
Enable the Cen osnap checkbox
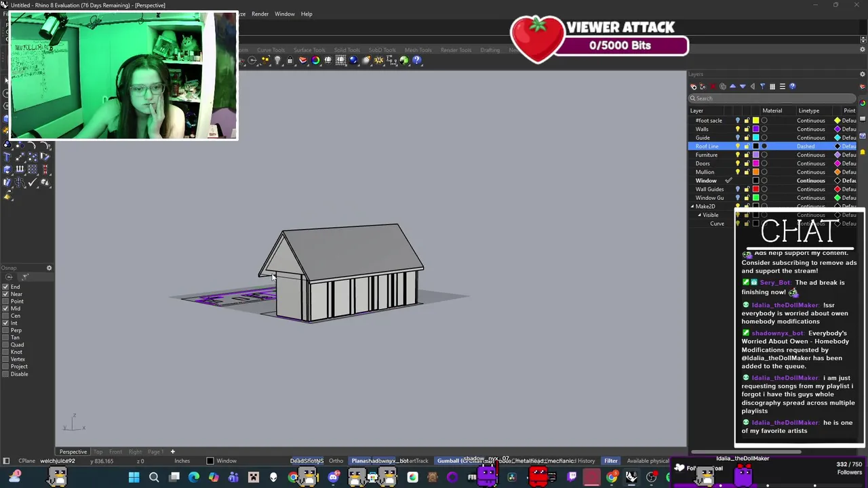coord(5,316)
